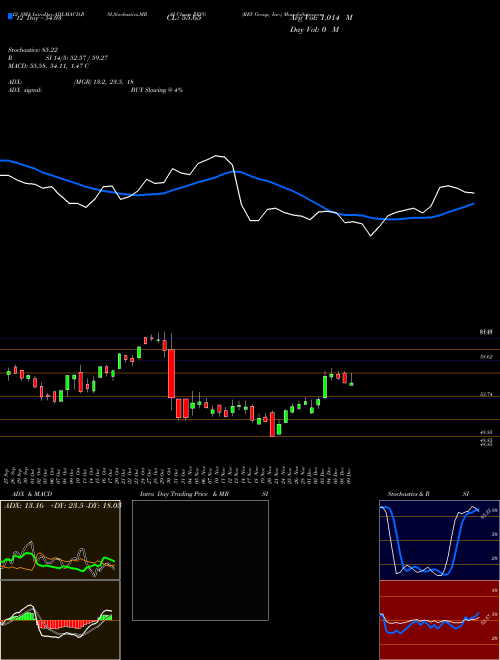500x660 pixels.
Task: Click the tall green candle in early December
Action: [325, 386]
